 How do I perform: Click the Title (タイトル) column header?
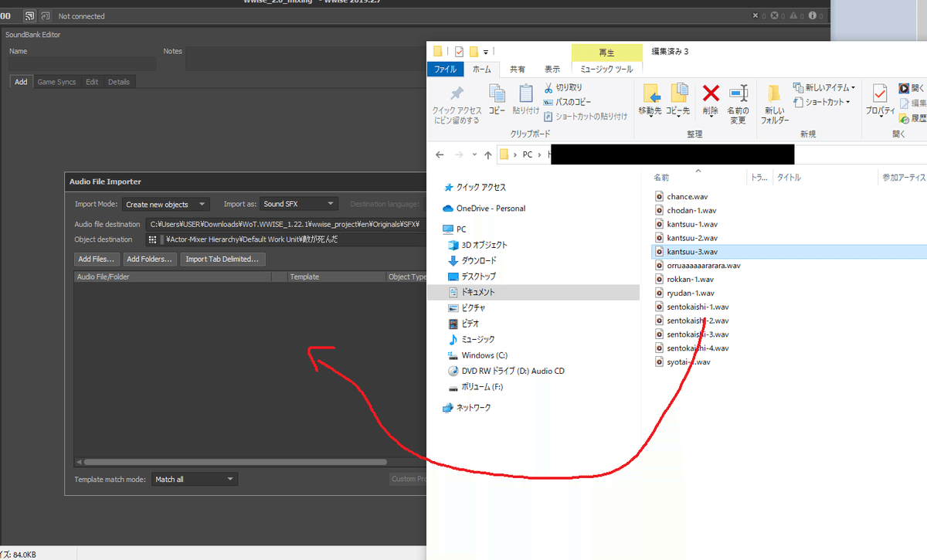(826, 178)
